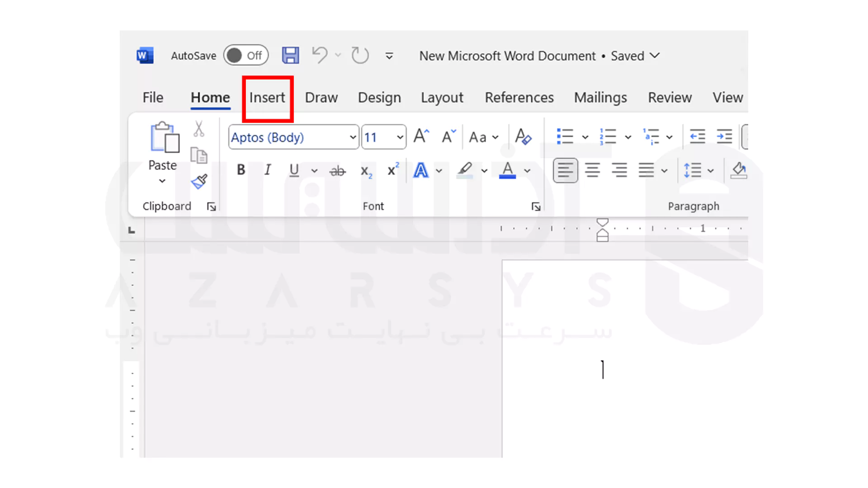
Task: Decrease paragraph indent
Action: point(698,136)
